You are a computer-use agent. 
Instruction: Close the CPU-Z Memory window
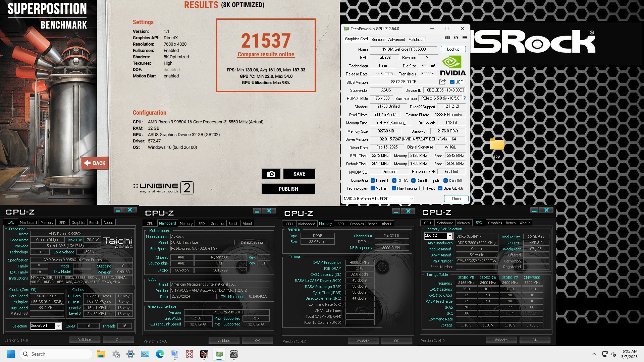coord(408,211)
